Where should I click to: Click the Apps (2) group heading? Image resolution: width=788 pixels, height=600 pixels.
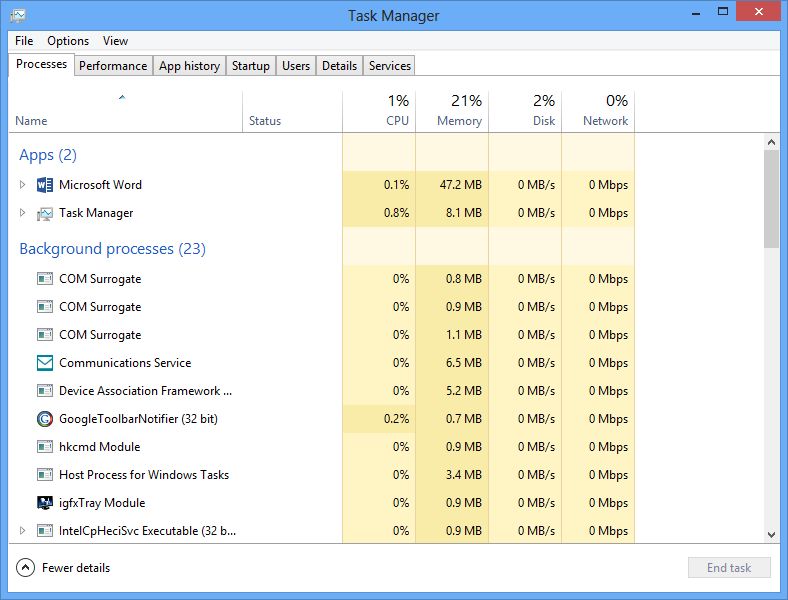(x=48, y=155)
